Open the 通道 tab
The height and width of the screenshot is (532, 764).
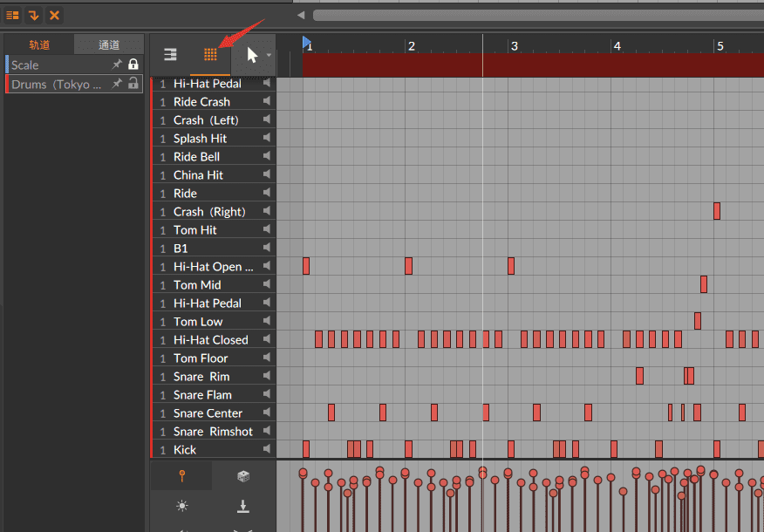coord(109,44)
